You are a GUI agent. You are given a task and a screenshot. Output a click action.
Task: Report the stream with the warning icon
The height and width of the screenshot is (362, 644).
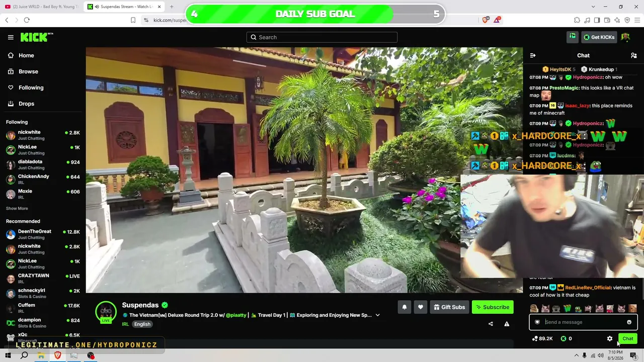pyautogui.click(x=507, y=324)
